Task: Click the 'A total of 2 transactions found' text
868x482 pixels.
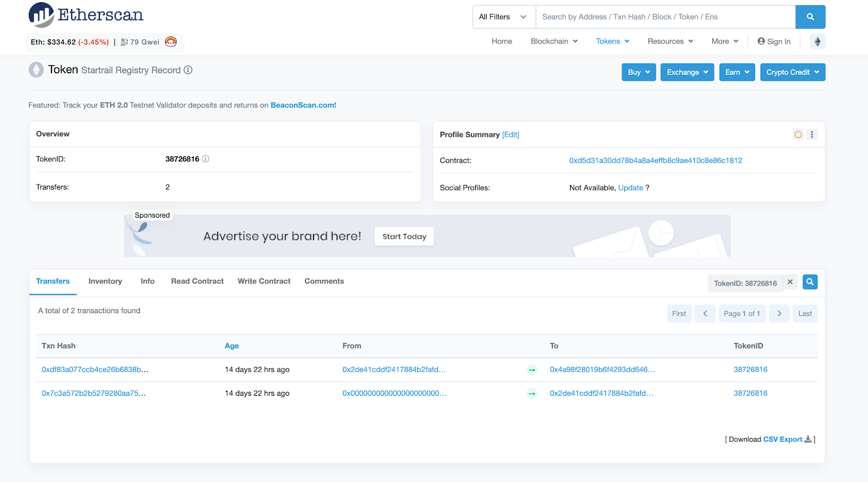Action: tap(89, 311)
